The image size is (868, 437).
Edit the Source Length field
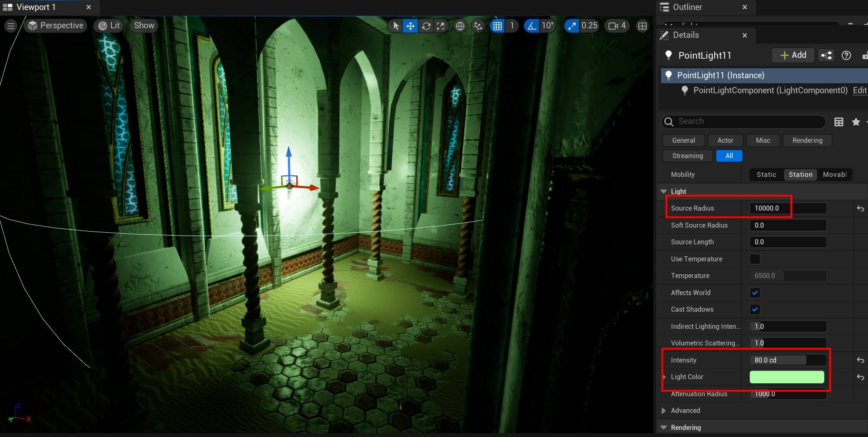pyautogui.click(x=788, y=242)
